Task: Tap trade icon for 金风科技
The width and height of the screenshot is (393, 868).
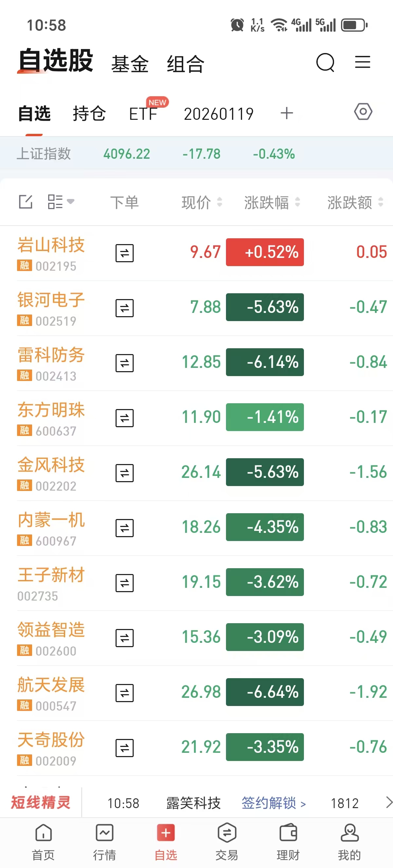Action: (124, 473)
